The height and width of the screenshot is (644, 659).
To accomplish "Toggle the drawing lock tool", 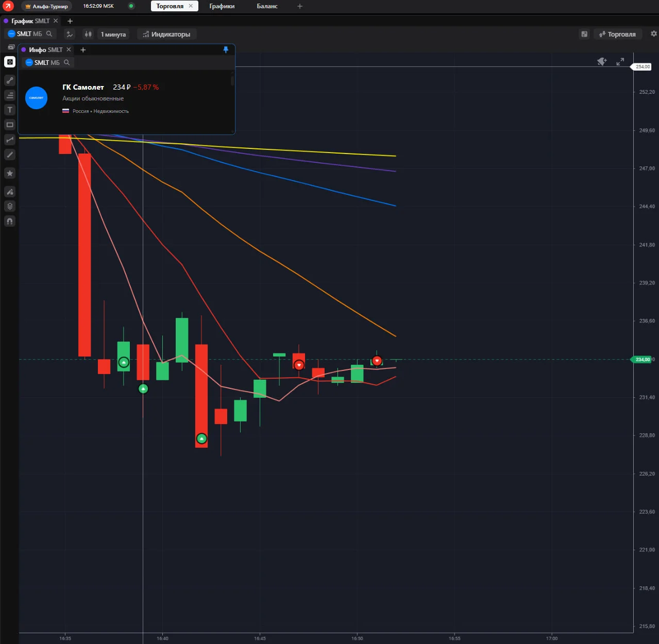I will [10, 192].
